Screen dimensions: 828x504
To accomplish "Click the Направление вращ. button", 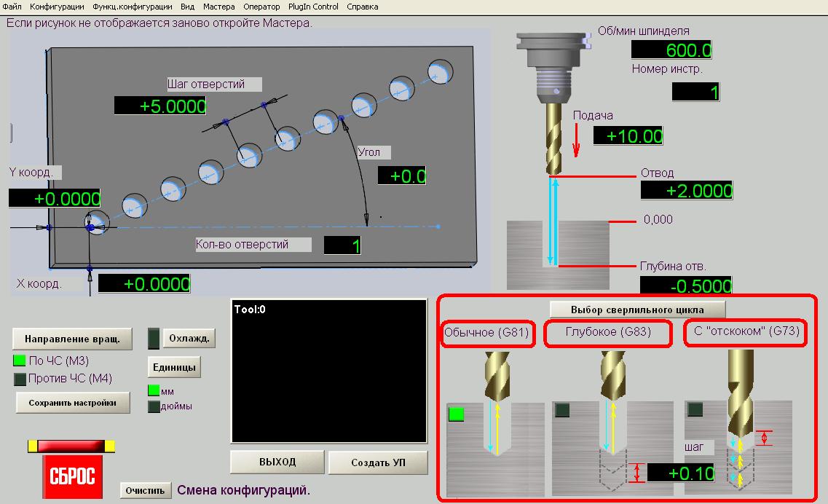I will click(x=72, y=339).
